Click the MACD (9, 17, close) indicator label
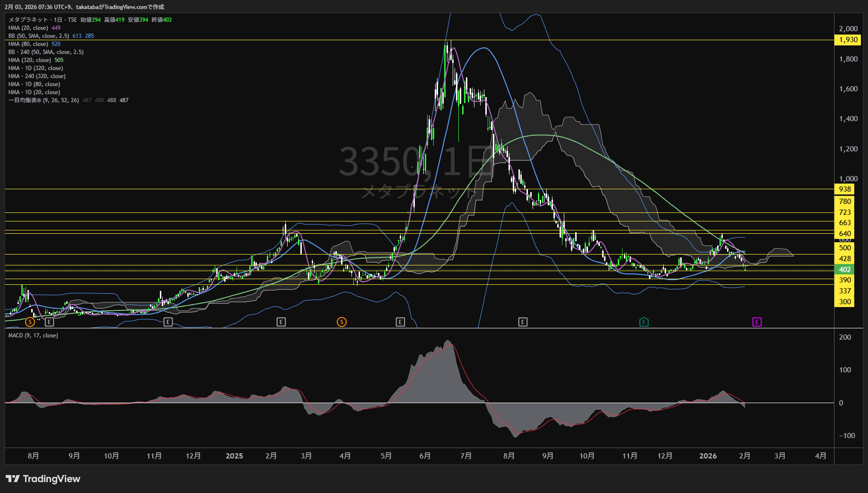Image resolution: width=868 pixels, height=493 pixels. pyautogui.click(x=33, y=335)
